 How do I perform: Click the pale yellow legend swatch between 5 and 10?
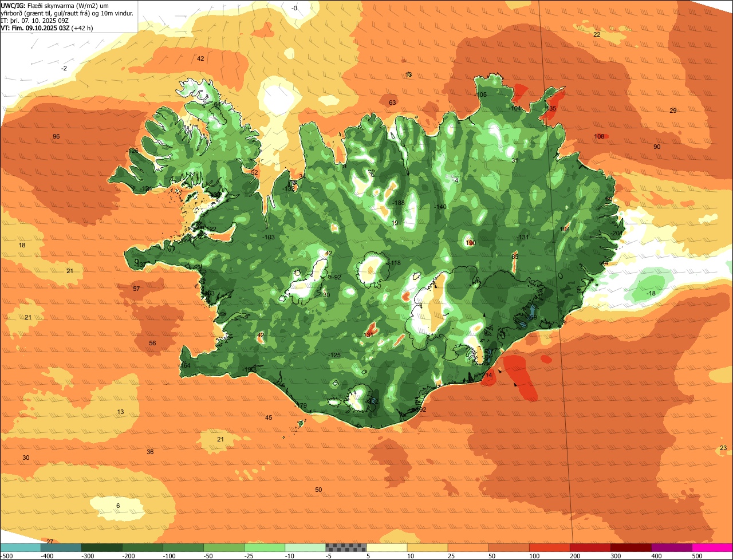387,547
